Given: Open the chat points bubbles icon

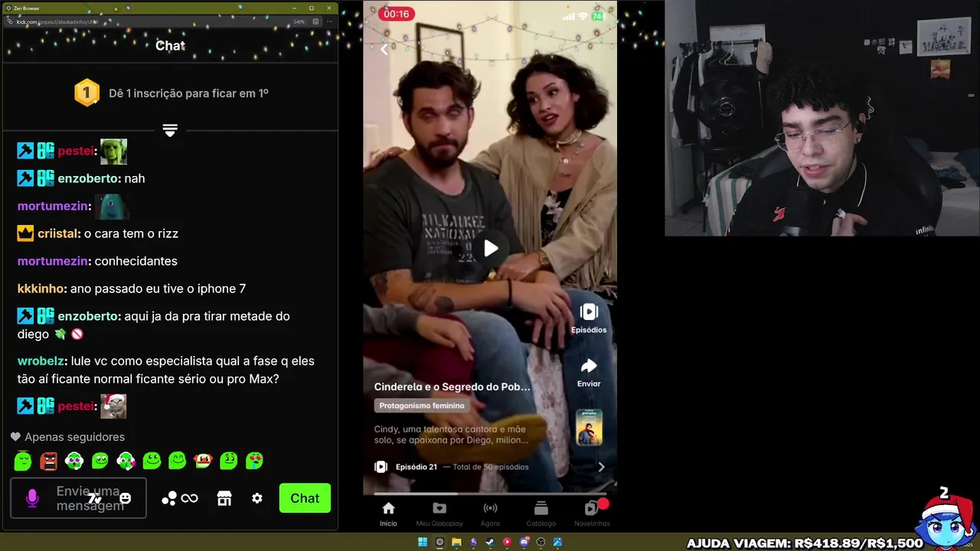Looking at the screenshot, I should coord(169,498).
